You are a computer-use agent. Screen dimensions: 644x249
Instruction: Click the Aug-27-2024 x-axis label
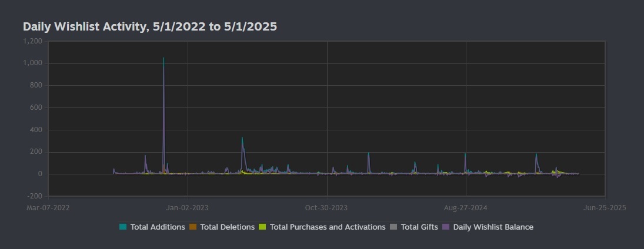(x=465, y=207)
